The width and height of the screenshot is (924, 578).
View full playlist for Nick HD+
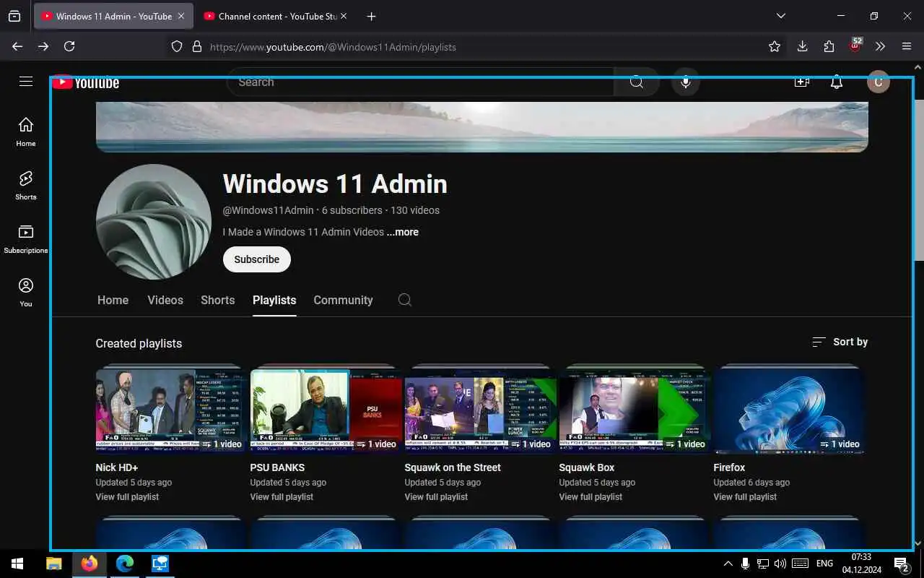pos(127,496)
